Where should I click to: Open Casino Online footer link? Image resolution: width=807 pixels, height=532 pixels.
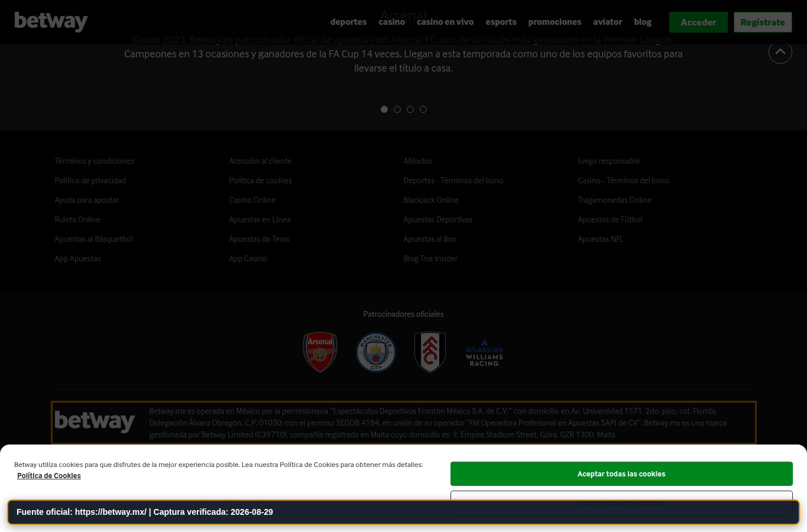pyautogui.click(x=252, y=200)
